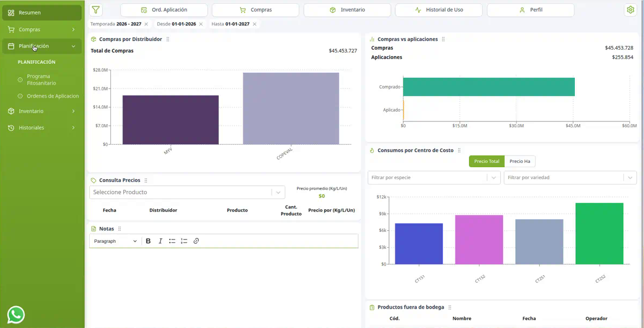This screenshot has height=328, width=644.
Task: Remove the Temporada 2026 - 2027 filter
Action: [146, 24]
